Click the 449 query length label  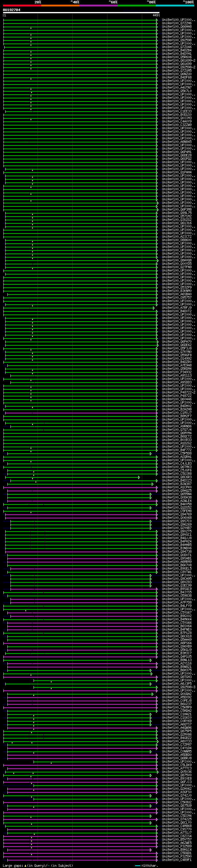point(155,15)
